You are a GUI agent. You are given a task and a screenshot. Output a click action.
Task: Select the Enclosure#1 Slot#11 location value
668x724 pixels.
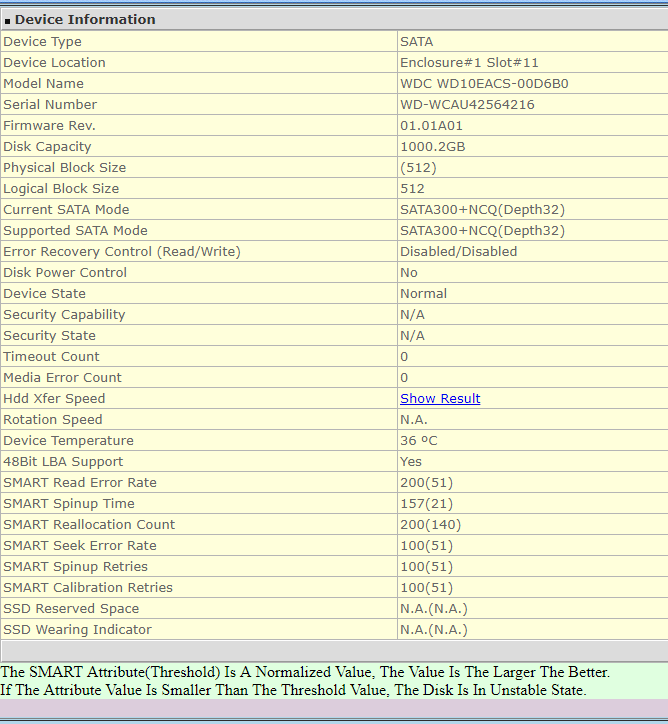tap(469, 62)
